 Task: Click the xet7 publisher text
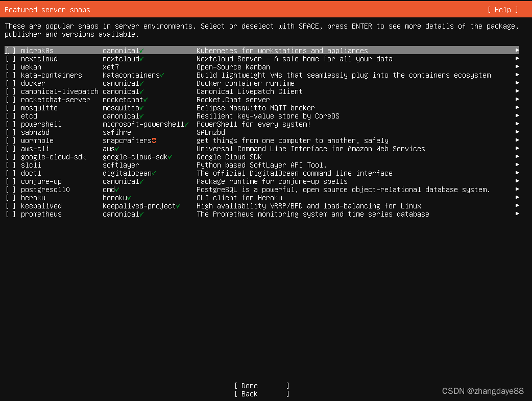click(111, 67)
